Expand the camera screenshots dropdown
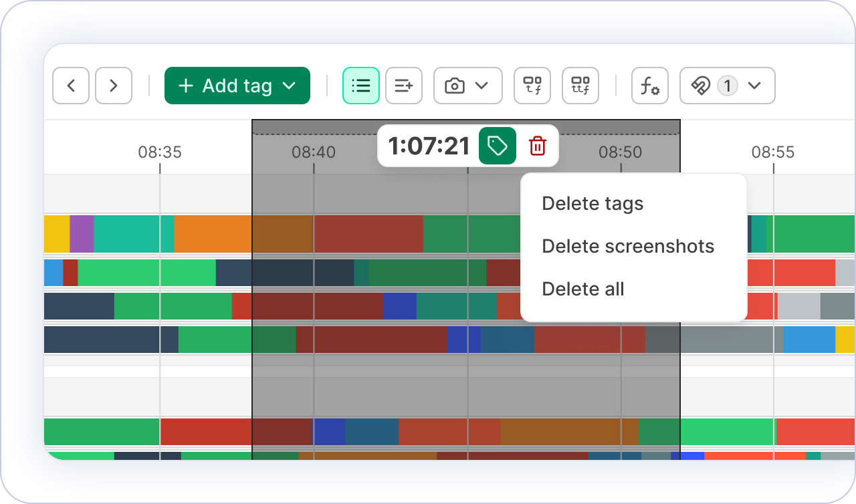The image size is (856, 504). 467,86
